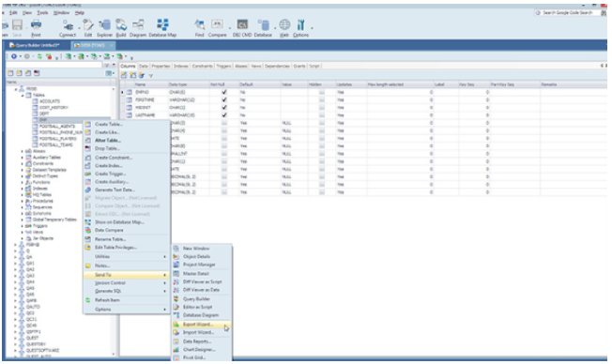Toggle Not Null checkbox for EMPNO
This screenshot has width=612, height=364.
coord(224,92)
